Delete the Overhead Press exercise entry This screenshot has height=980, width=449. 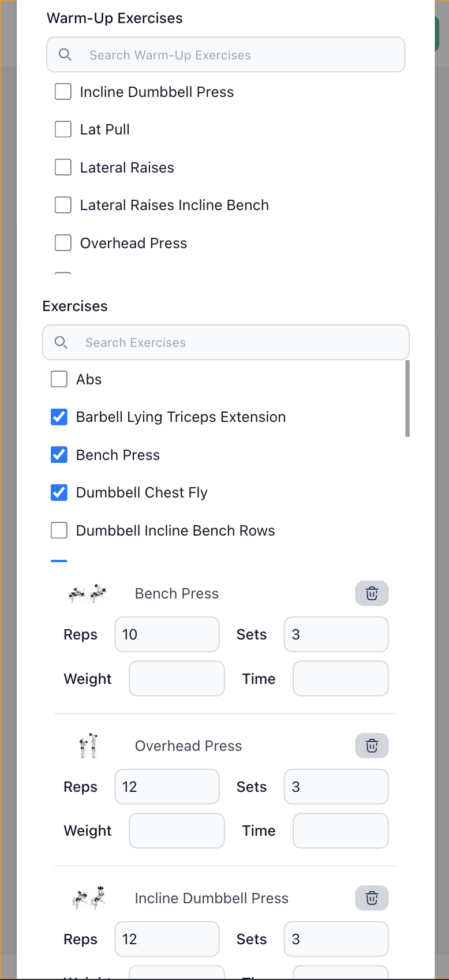pos(372,746)
